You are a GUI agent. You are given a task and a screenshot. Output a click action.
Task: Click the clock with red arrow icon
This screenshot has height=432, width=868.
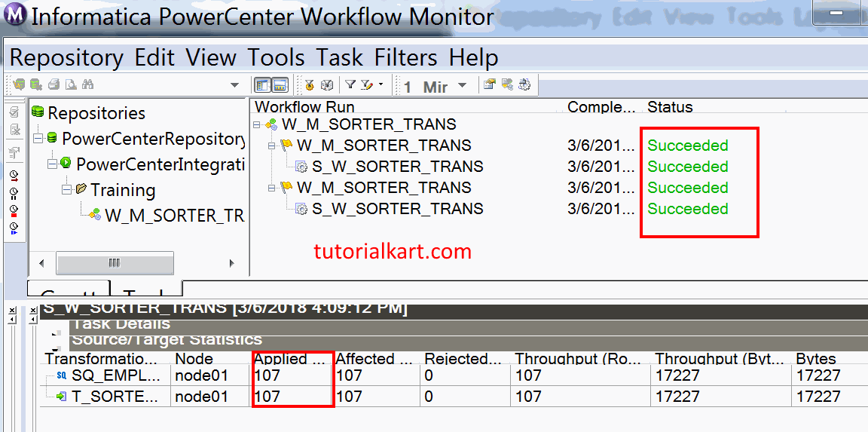click(14, 176)
